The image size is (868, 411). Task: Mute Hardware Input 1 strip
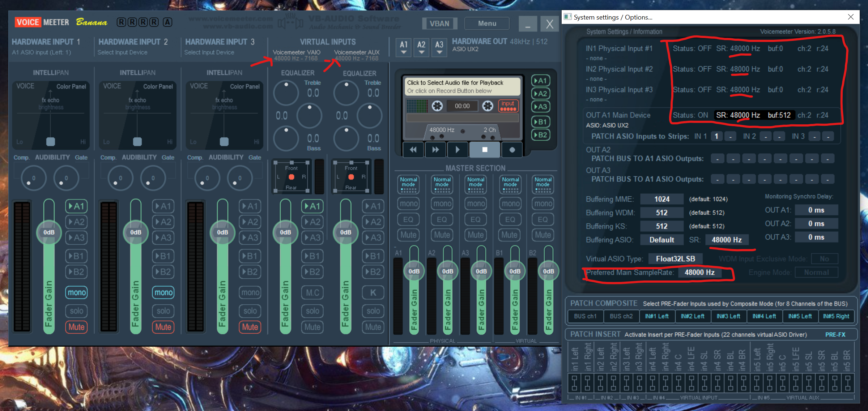point(76,327)
